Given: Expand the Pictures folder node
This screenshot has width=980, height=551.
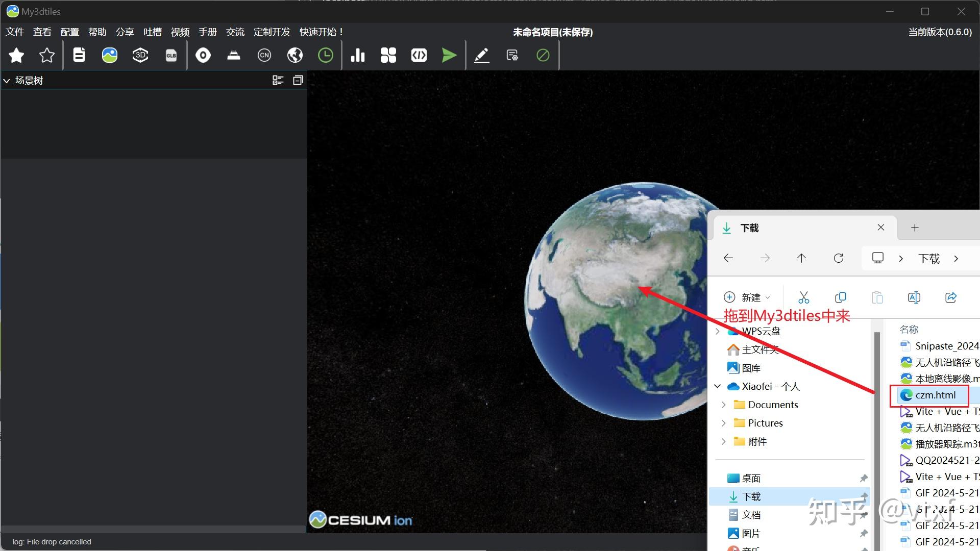Looking at the screenshot, I should [724, 423].
